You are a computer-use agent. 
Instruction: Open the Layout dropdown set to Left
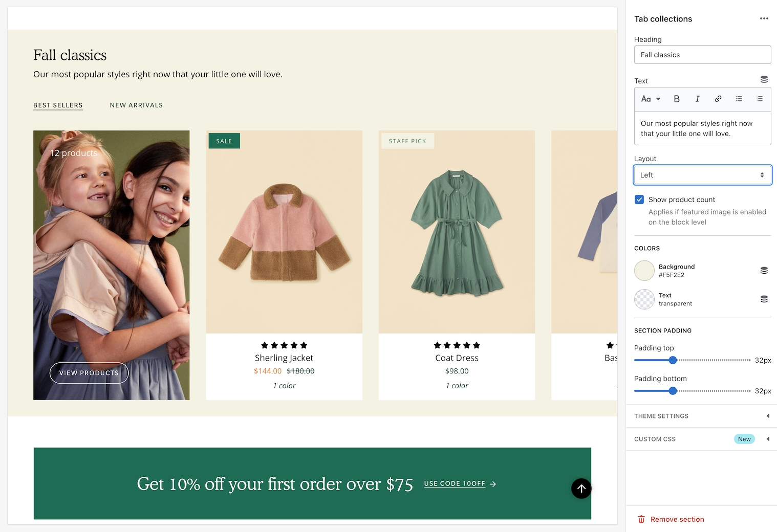point(702,175)
